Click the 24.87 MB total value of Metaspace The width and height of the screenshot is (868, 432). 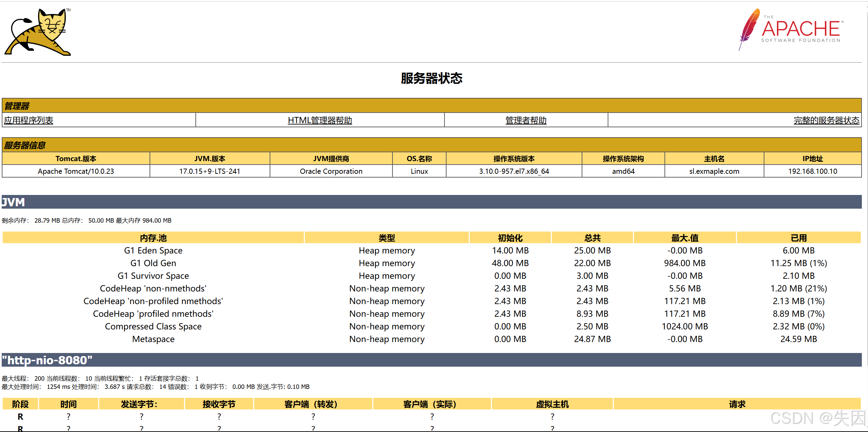[x=592, y=339]
